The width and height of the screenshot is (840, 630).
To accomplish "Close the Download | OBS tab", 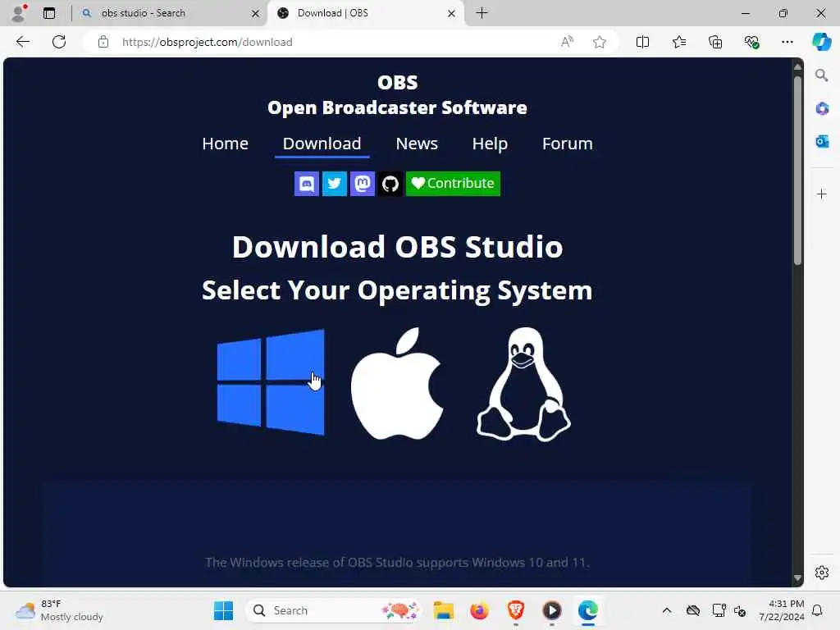I will (x=452, y=13).
